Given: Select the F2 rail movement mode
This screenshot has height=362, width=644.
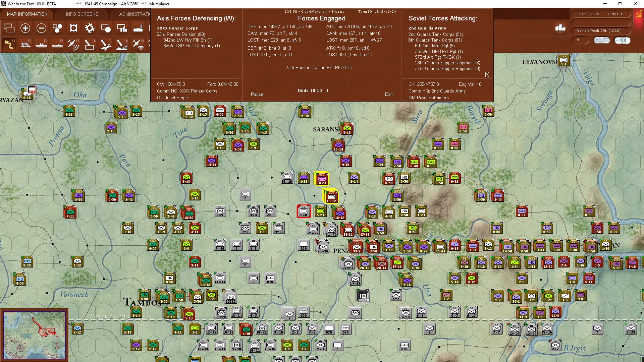Looking at the screenshot, I should click(x=25, y=44).
